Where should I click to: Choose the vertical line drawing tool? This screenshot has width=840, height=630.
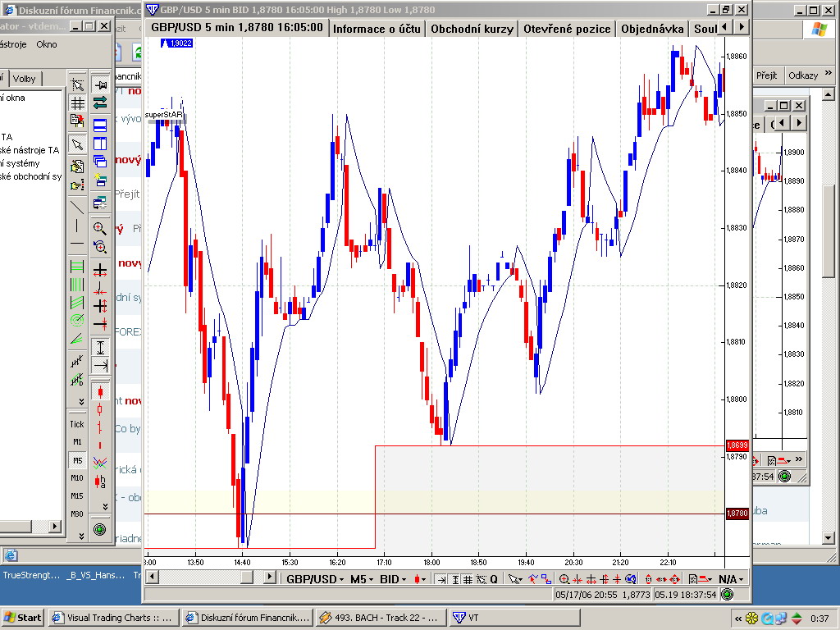pos(77,226)
